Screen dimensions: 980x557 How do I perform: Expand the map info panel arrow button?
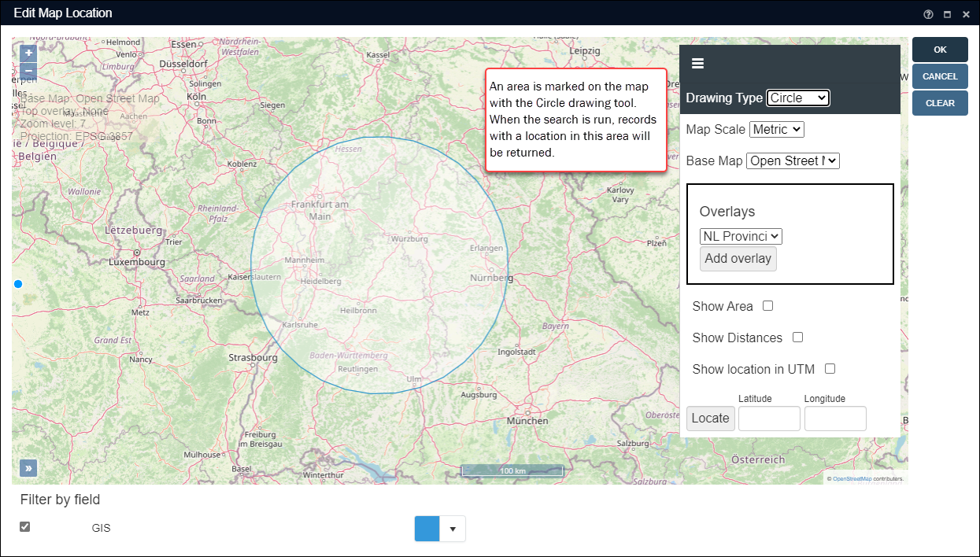tap(28, 468)
